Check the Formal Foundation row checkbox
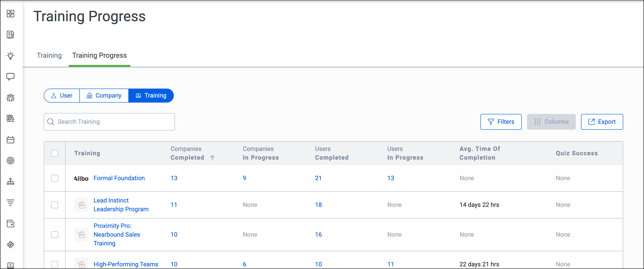644x269 pixels. coord(55,178)
